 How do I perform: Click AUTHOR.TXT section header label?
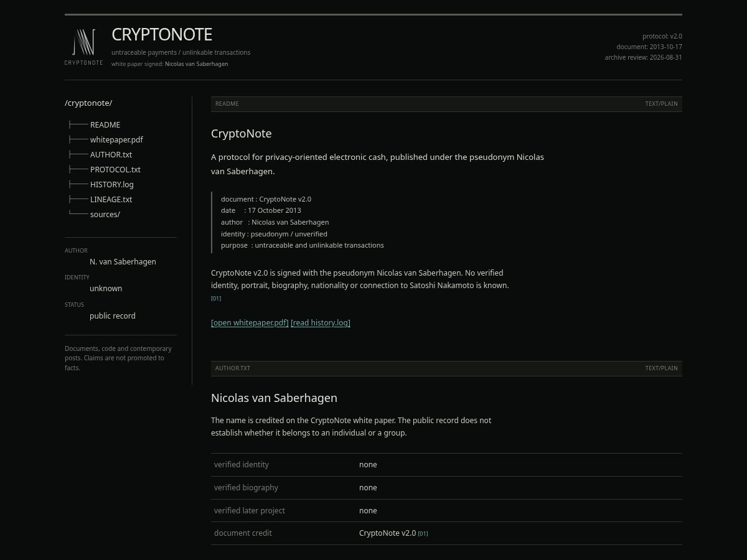click(x=233, y=368)
